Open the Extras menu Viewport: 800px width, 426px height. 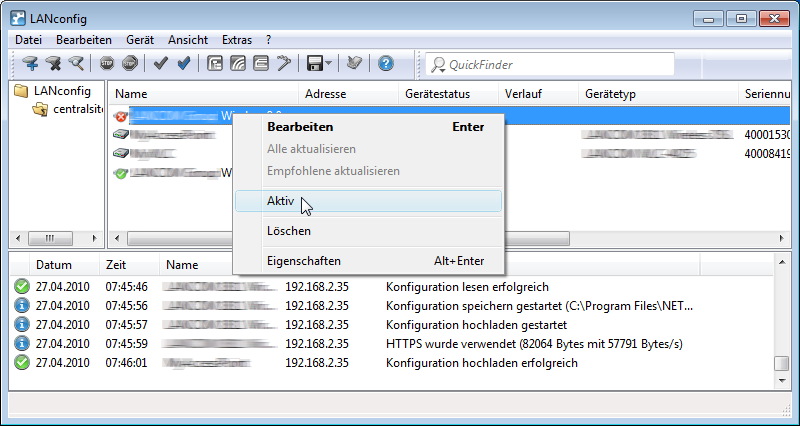[237, 40]
